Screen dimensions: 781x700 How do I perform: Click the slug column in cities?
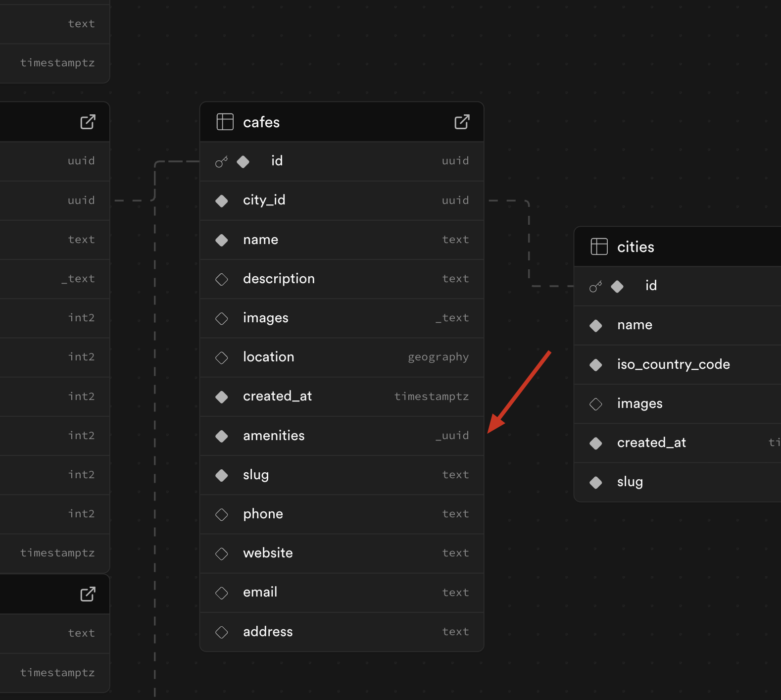click(630, 482)
